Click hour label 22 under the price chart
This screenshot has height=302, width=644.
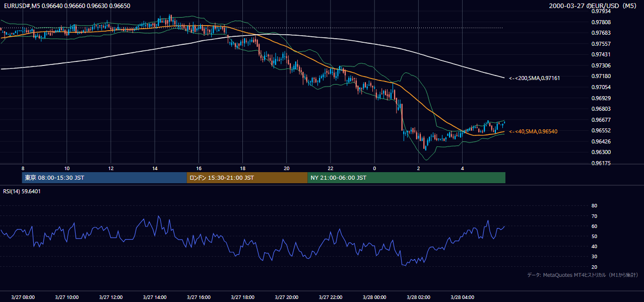[x=331, y=168]
